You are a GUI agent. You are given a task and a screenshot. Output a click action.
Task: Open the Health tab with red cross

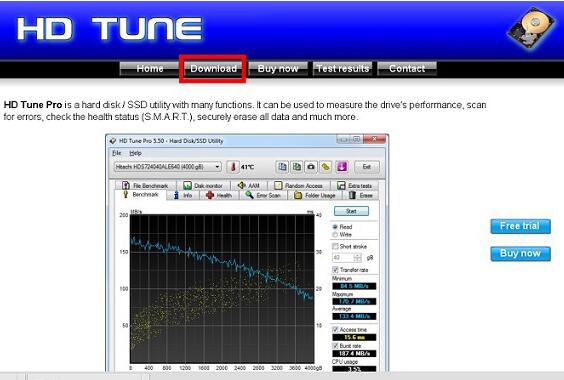[218, 195]
